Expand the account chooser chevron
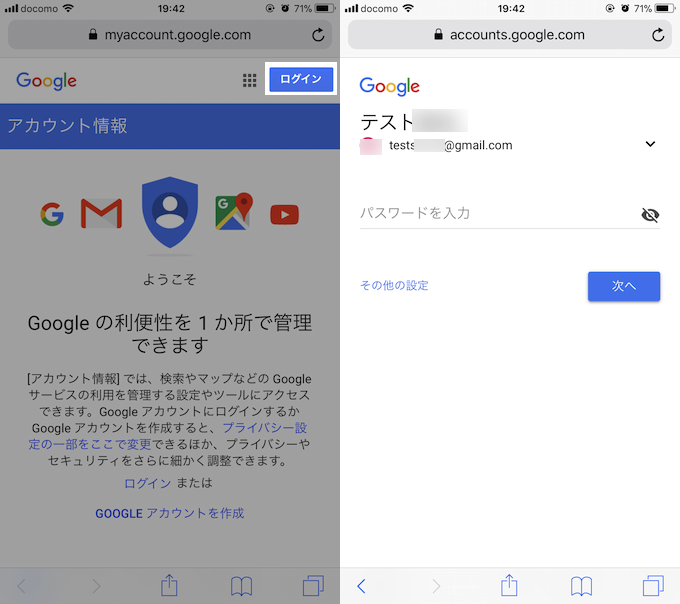Image resolution: width=680 pixels, height=604 pixels. click(x=650, y=144)
